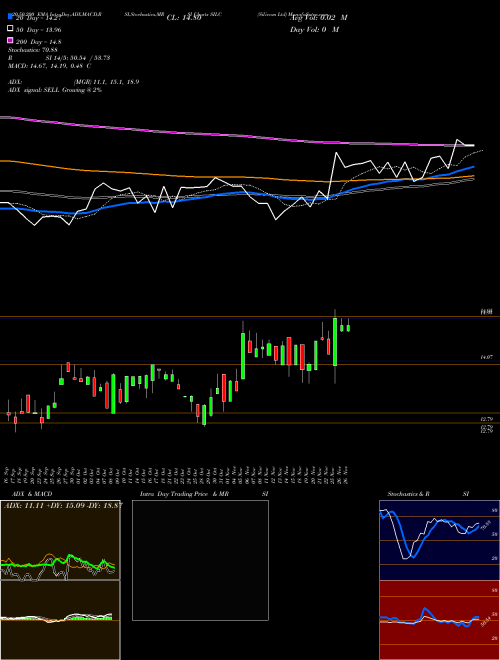Open the red RSI chart panel
The height and width of the screenshot is (660, 500).
point(439,620)
